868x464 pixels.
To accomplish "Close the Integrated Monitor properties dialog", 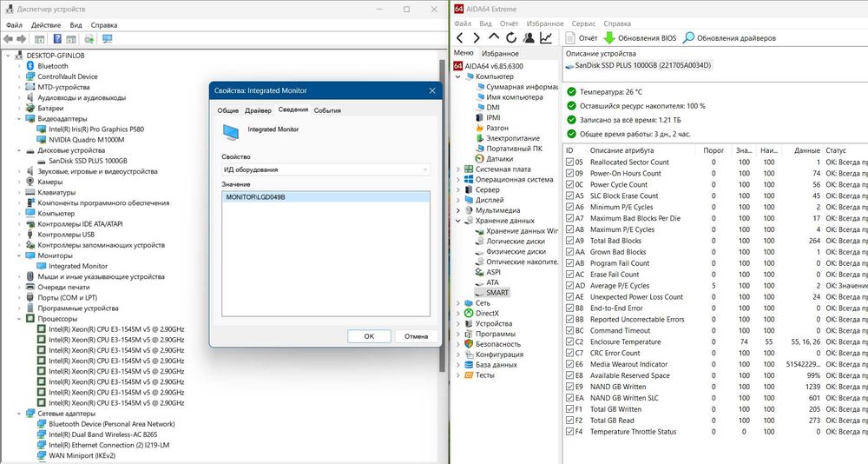I will pyautogui.click(x=431, y=91).
